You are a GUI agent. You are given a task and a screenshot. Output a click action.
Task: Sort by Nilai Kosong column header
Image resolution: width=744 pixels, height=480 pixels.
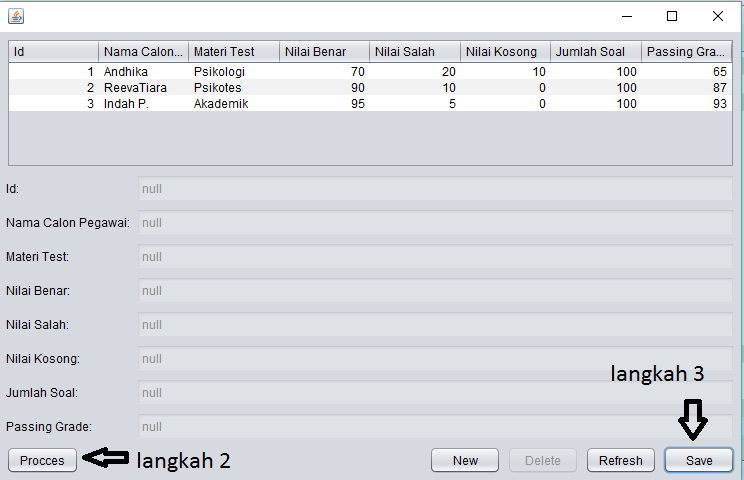point(505,52)
